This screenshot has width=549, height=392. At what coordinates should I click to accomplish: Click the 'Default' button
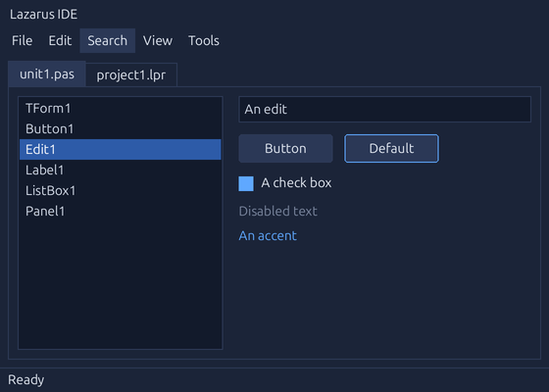click(391, 148)
